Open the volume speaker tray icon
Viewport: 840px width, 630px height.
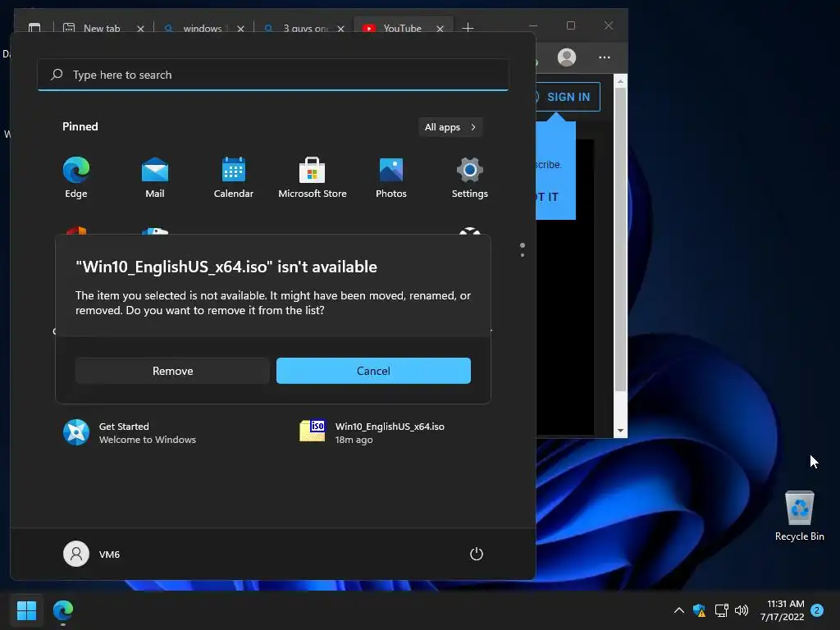click(x=742, y=610)
